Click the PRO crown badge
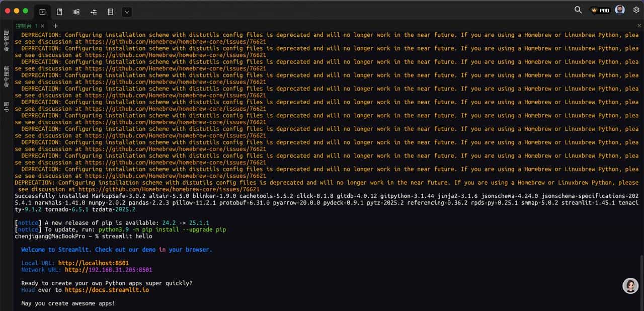 point(600,10)
